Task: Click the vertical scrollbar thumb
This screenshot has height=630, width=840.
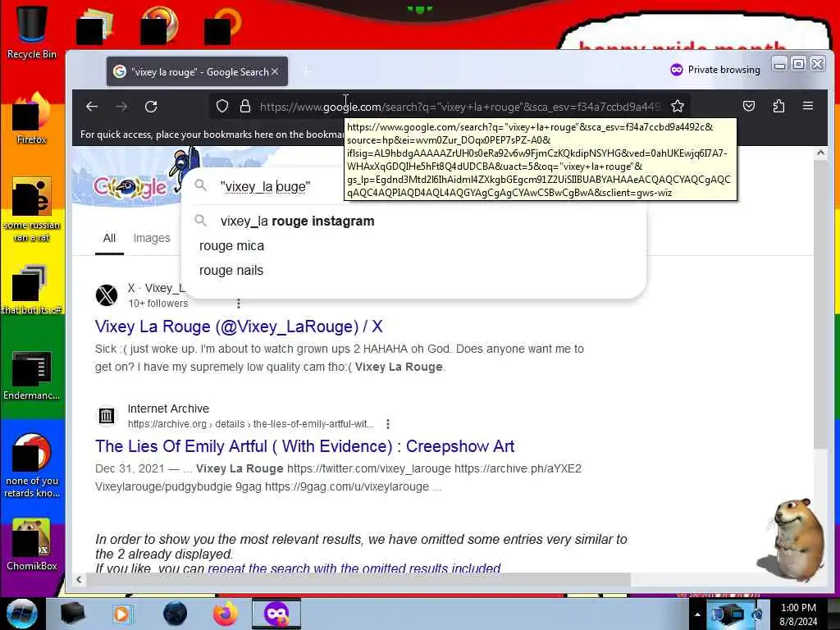Action: [x=820, y=304]
